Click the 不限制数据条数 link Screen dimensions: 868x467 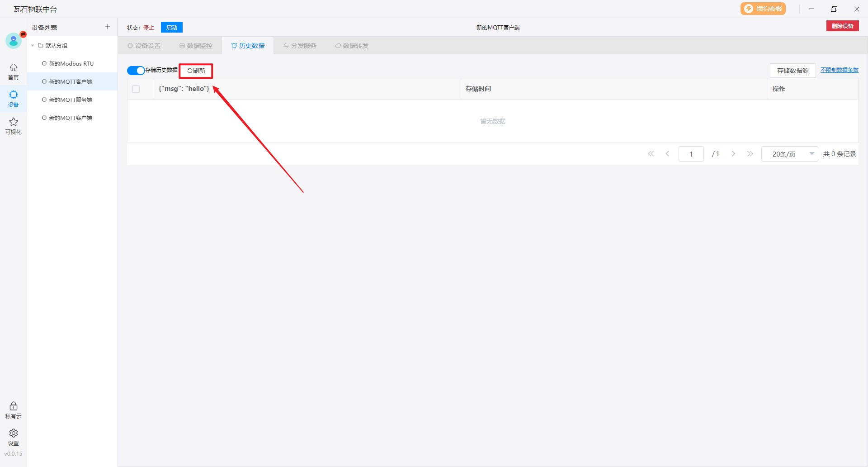point(839,70)
